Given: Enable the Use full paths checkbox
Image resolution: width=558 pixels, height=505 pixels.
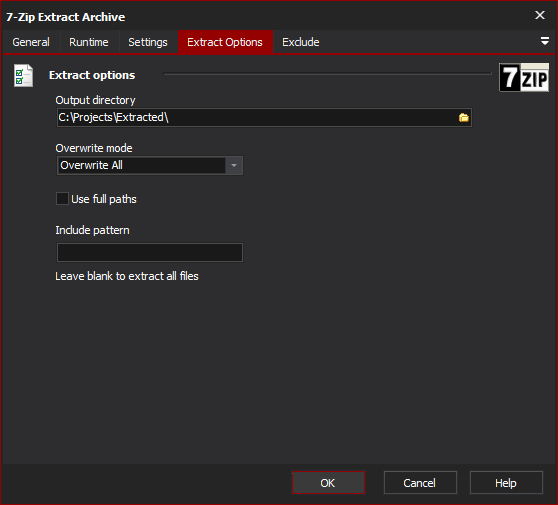Looking at the screenshot, I should pyautogui.click(x=62, y=199).
